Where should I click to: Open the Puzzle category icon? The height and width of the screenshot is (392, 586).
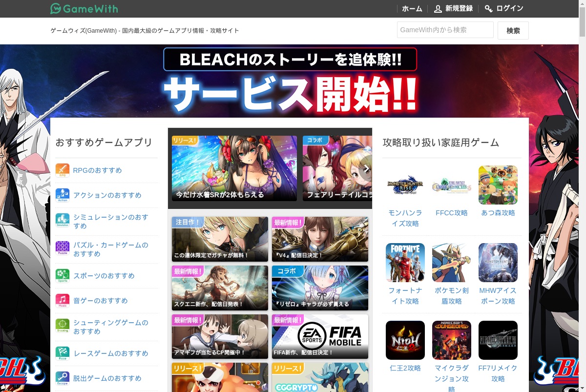point(63,248)
